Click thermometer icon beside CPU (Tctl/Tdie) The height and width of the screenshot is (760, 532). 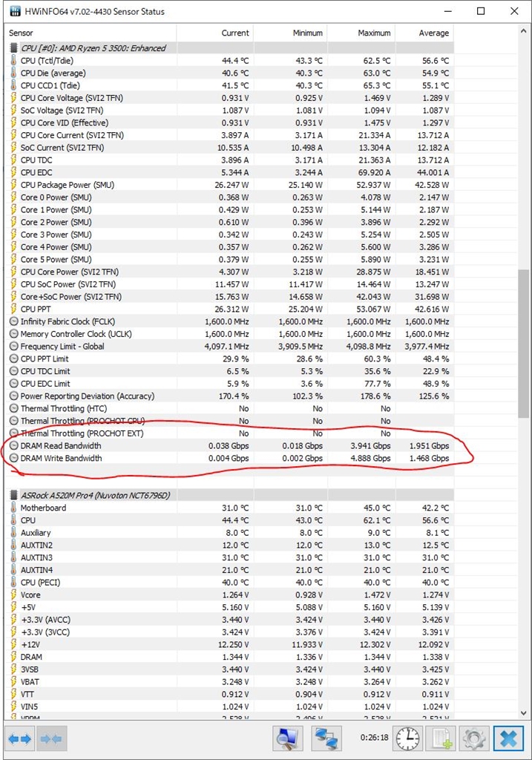(x=13, y=61)
